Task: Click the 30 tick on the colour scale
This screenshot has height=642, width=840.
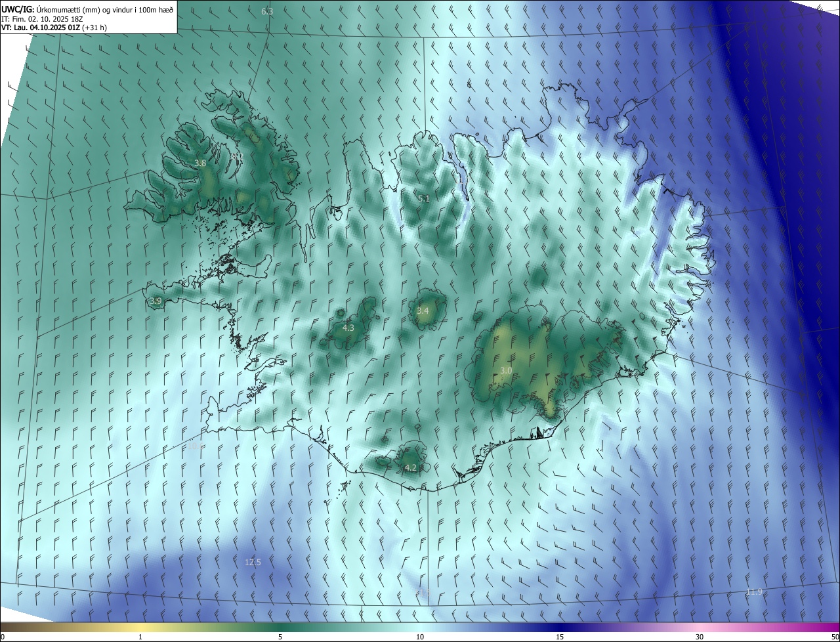Action: [x=700, y=637]
